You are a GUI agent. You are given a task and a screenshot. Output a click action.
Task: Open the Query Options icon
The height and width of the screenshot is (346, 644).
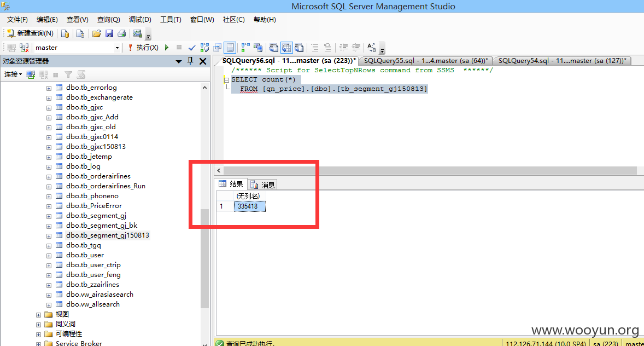(217, 48)
